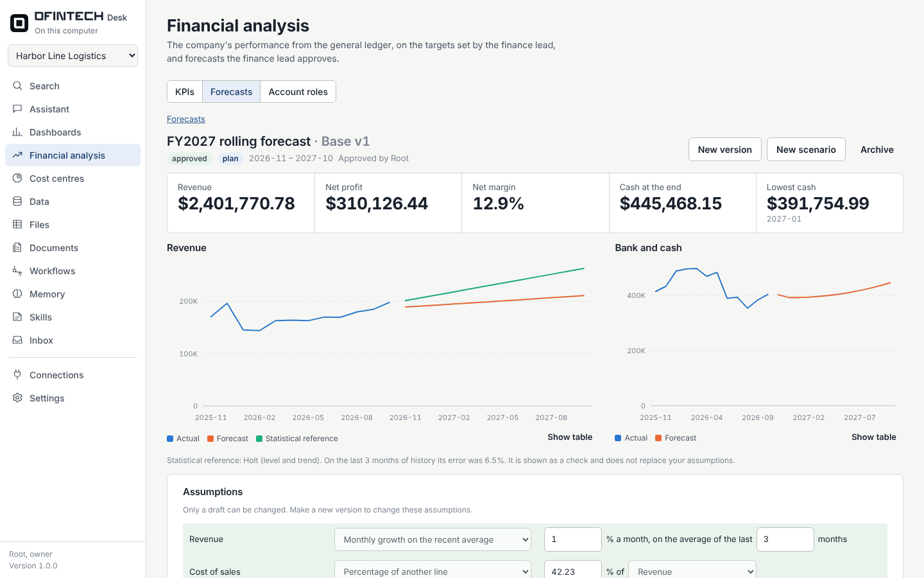Switch to the Account roles tab
The width and height of the screenshot is (924, 578).
(x=298, y=92)
